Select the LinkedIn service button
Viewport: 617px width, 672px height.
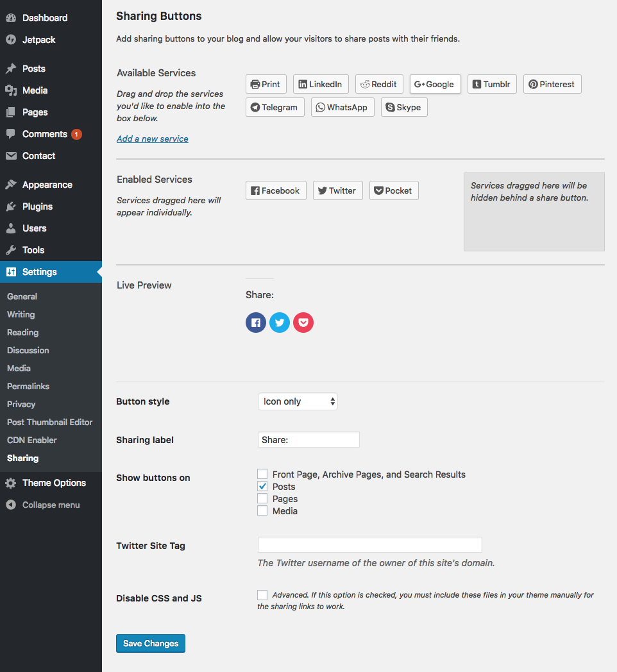321,84
